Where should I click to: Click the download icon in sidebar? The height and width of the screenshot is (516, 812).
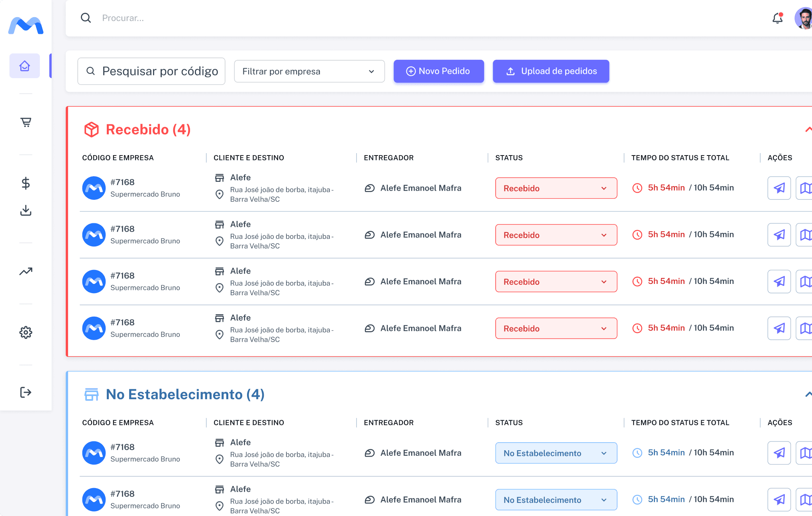(x=26, y=210)
